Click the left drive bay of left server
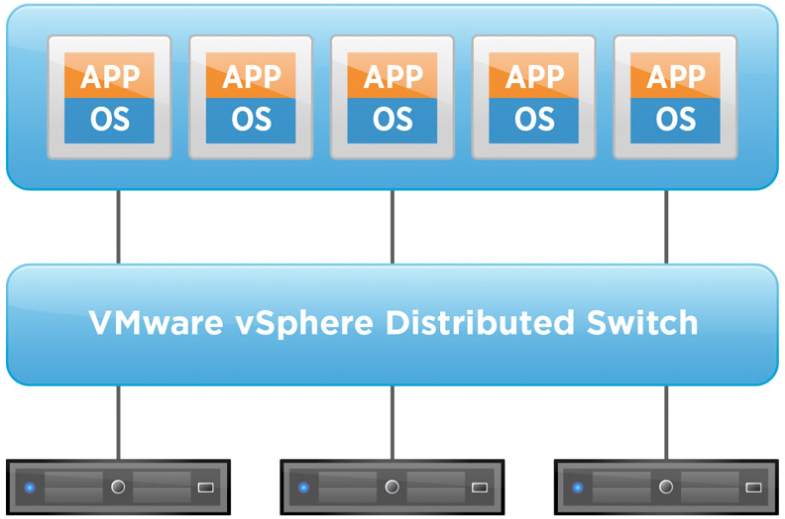785x519 pixels. 72,488
